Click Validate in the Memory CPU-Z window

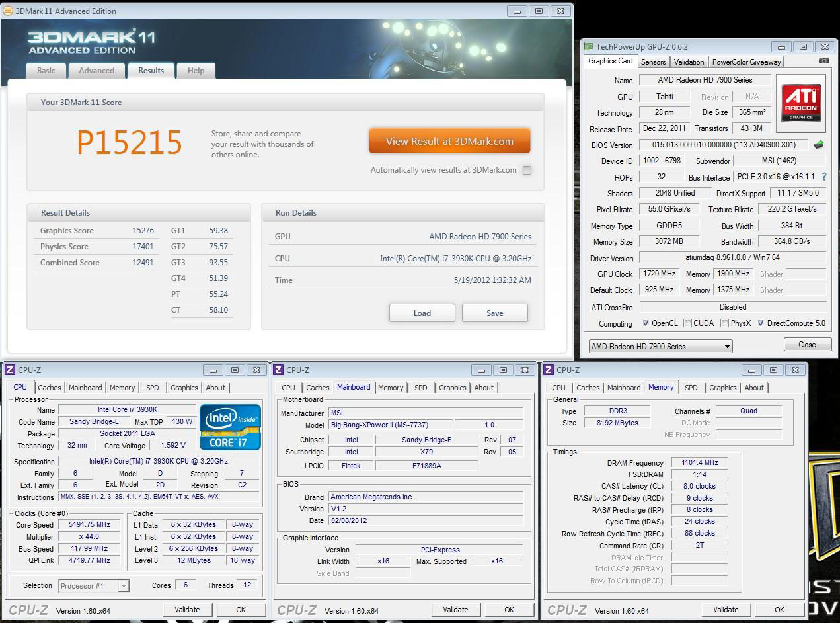coord(726,610)
